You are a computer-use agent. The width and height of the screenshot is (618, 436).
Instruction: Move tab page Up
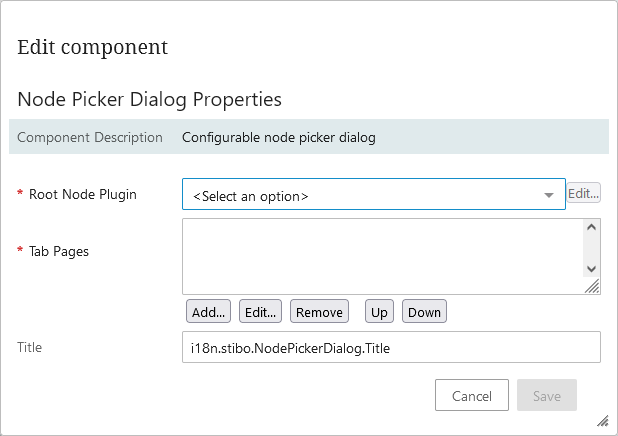click(x=379, y=312)
